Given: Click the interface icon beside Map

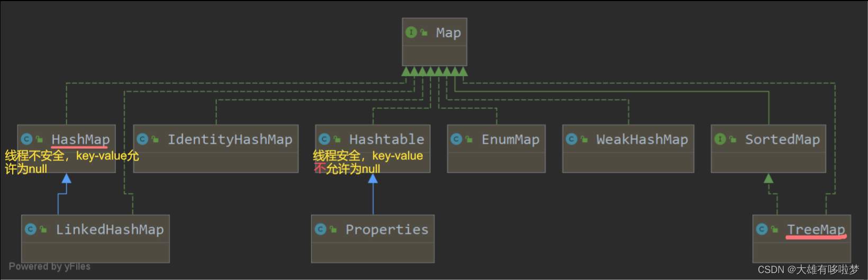Looking at the screenshot, I should point(411,32).
